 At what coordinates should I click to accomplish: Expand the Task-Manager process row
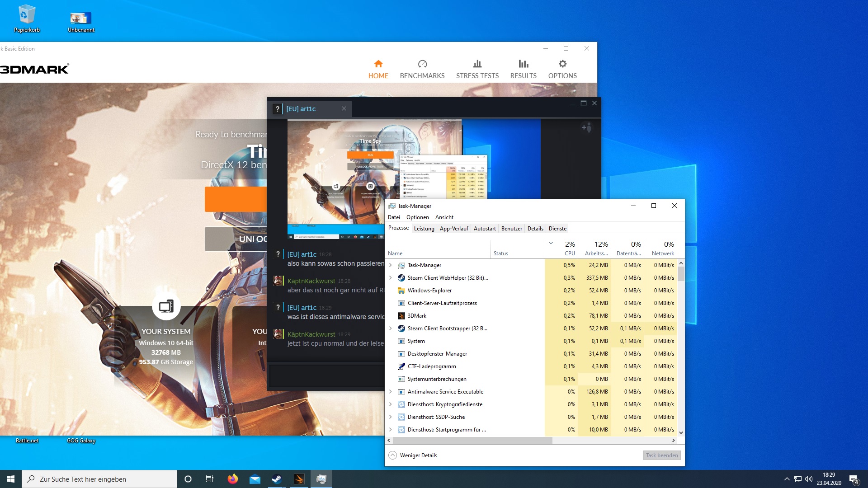coord(391,265)
